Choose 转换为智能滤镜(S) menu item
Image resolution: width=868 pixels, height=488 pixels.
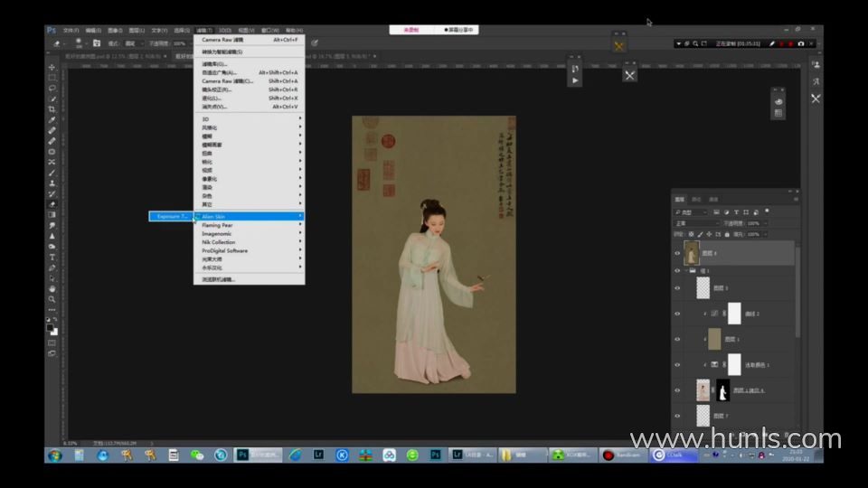[x=250, y=52]
